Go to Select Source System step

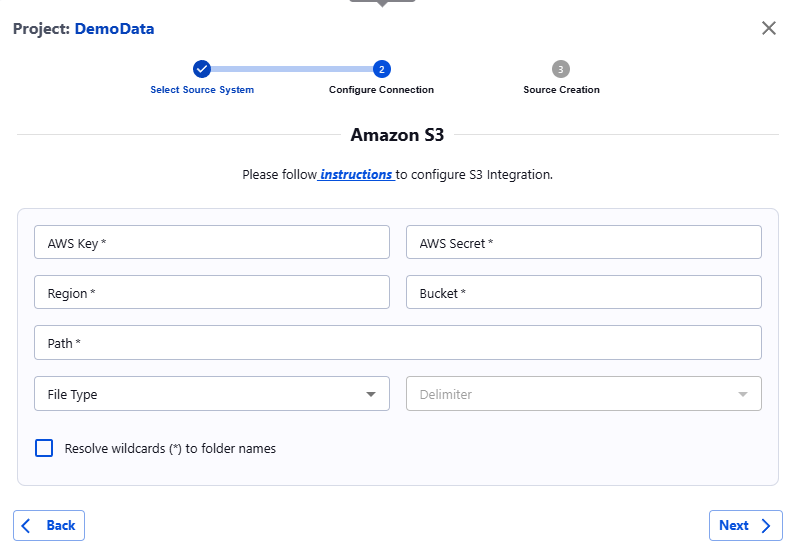point(202,90)
